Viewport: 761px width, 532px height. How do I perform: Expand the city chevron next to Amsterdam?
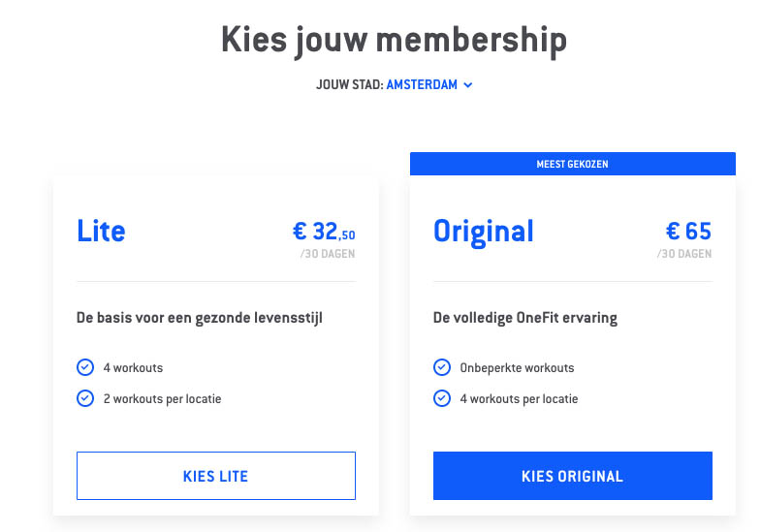[x=468, y=85]
